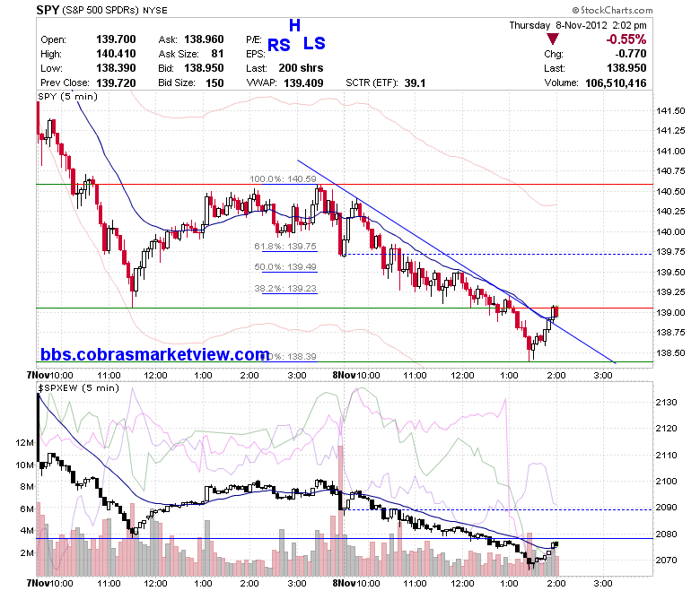Select the 61.8%: 139.75 Fibonacci level
The image size is (700, 591).
pos(285,247)
